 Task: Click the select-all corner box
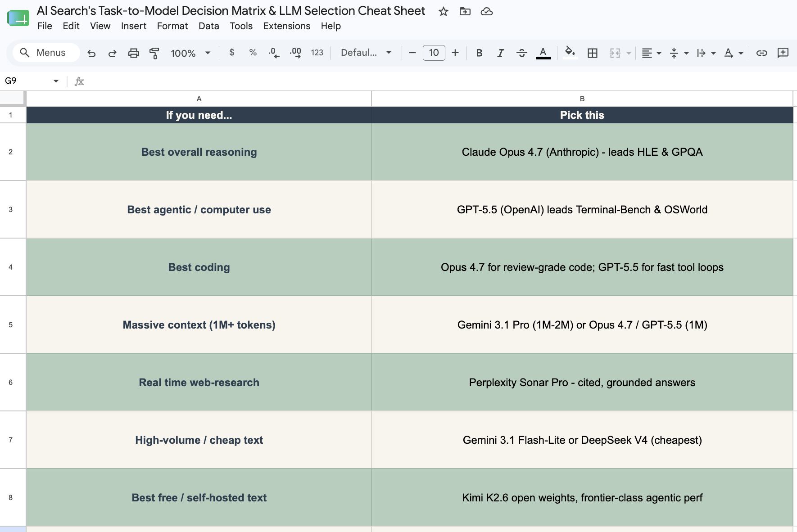12,98
